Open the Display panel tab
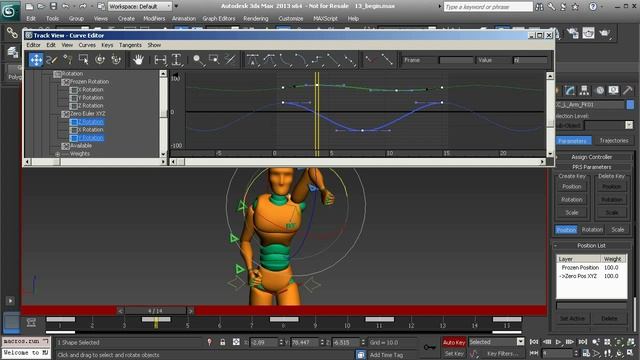This screenshot has height=360, width=640. click(x=613, y=90)
